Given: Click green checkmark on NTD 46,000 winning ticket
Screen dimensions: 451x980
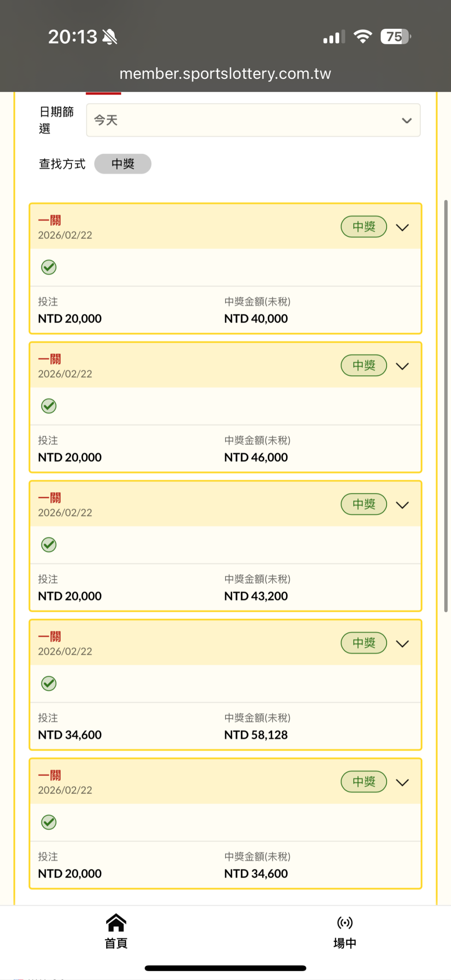Looking at the screenshot, I should pyautogui.click(x=49, y=406).
